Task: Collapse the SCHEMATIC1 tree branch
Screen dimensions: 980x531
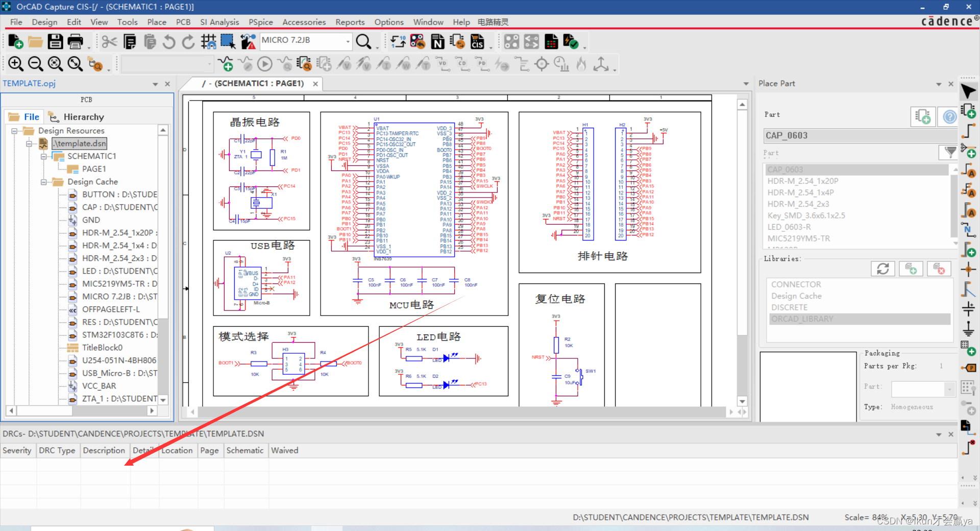Action: point(43,156)
